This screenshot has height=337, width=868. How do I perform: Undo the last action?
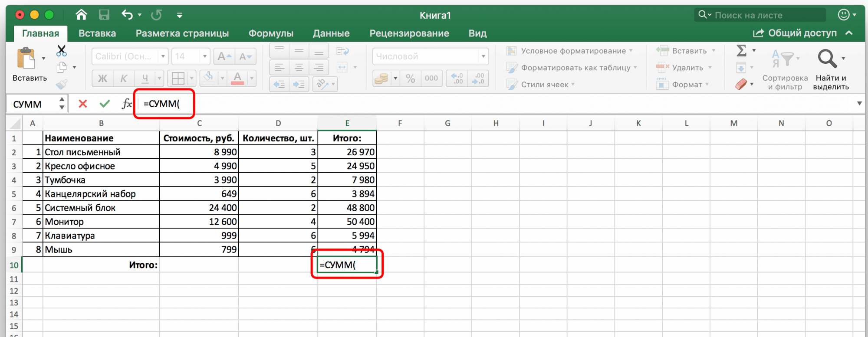[127, 15]
